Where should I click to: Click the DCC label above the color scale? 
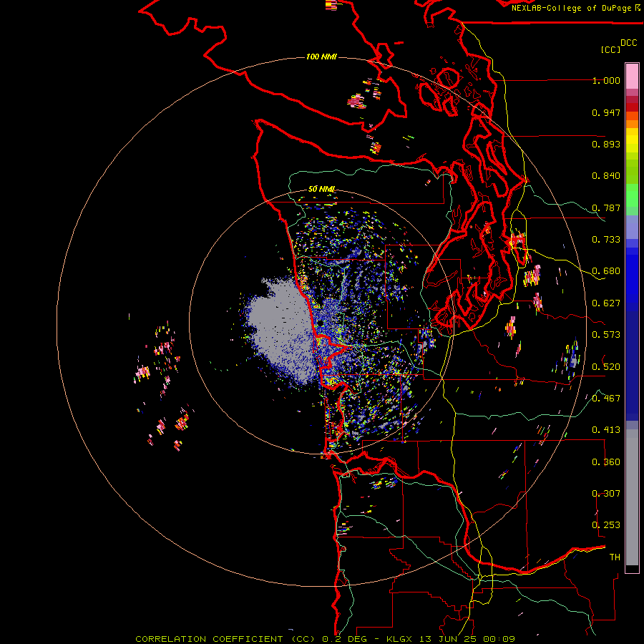pos(628,43)
